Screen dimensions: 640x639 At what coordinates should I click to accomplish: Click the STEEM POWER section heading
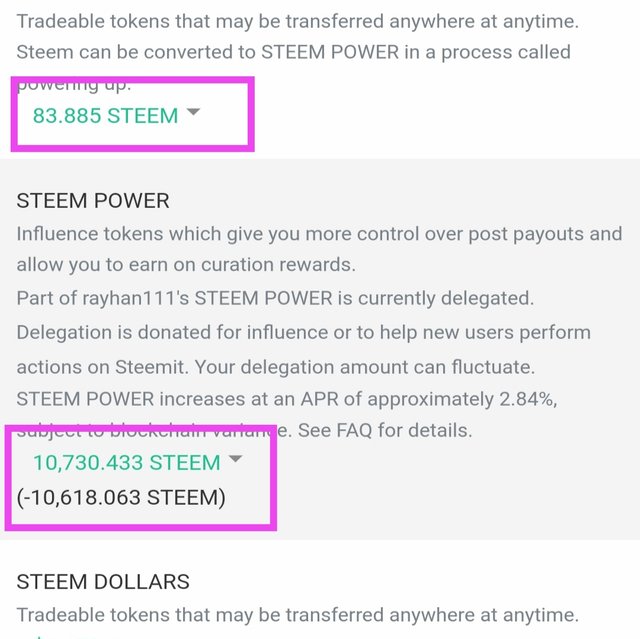click(x=93, y=201)
